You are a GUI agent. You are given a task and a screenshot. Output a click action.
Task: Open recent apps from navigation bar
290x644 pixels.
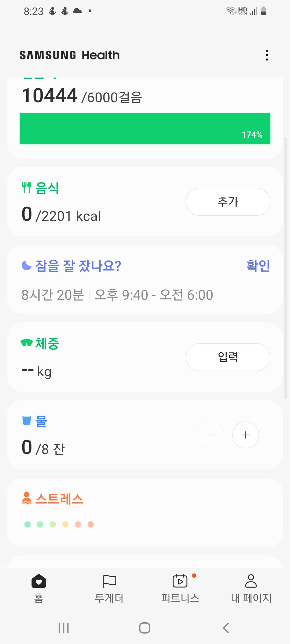point(64,628)
